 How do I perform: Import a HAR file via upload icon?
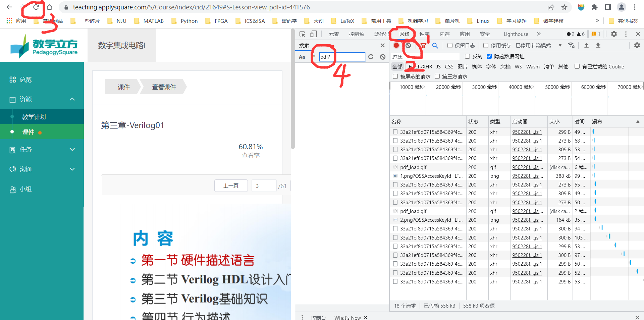(587, 45)
